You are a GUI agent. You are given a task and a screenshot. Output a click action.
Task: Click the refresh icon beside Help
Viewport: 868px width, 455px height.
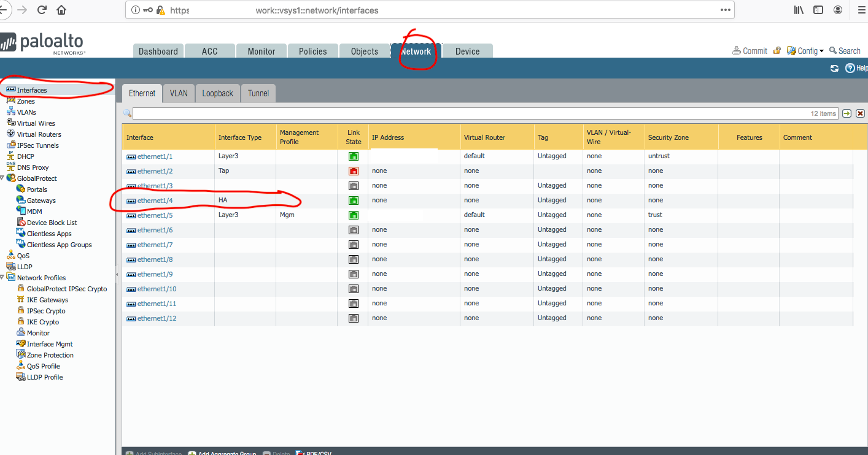[834, 69]
